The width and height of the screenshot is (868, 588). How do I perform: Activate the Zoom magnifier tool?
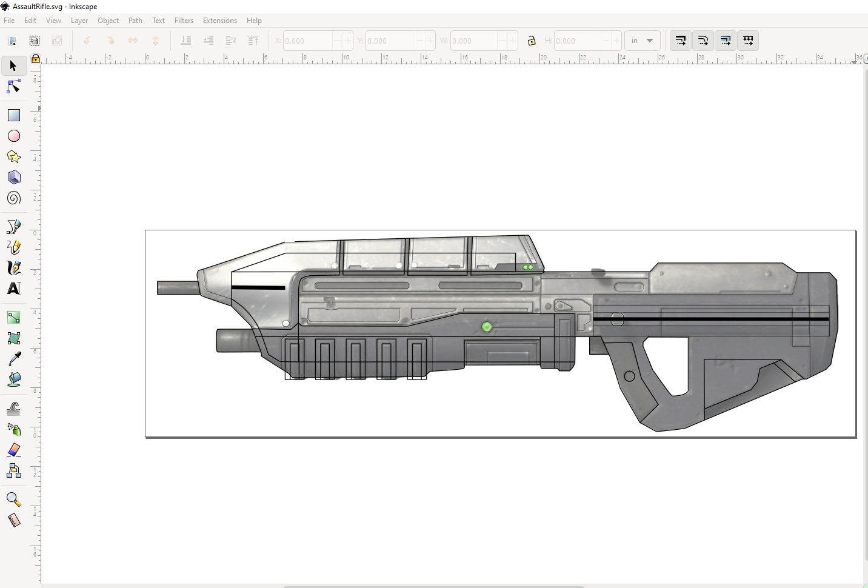point(14,499)
